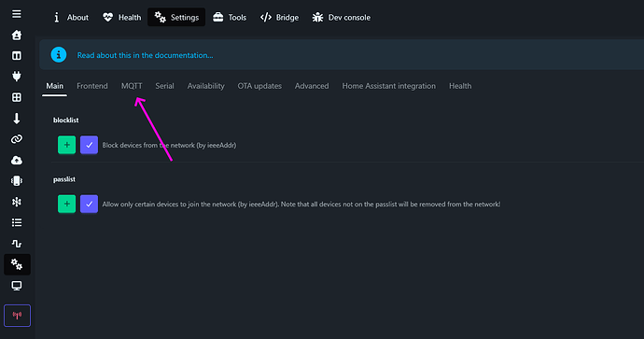Screen dimensions: 644x339
Task: Confirm the blocklist with its checkmark button
Action: pyautogui.click(x=89, y=145)
